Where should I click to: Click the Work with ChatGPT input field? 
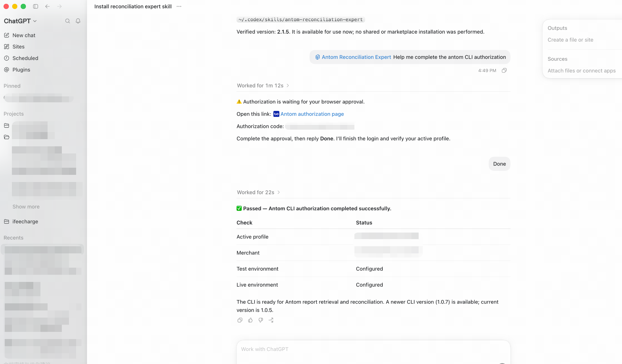coord(373,349)
